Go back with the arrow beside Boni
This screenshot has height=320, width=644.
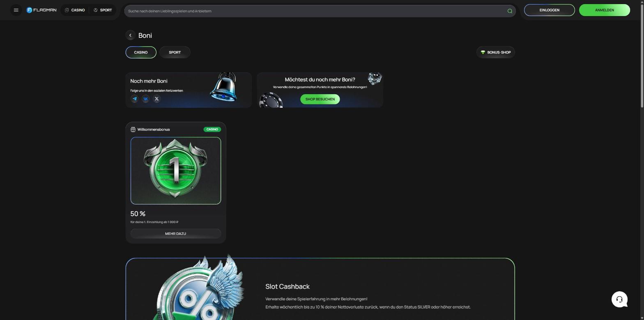(130, 35)
